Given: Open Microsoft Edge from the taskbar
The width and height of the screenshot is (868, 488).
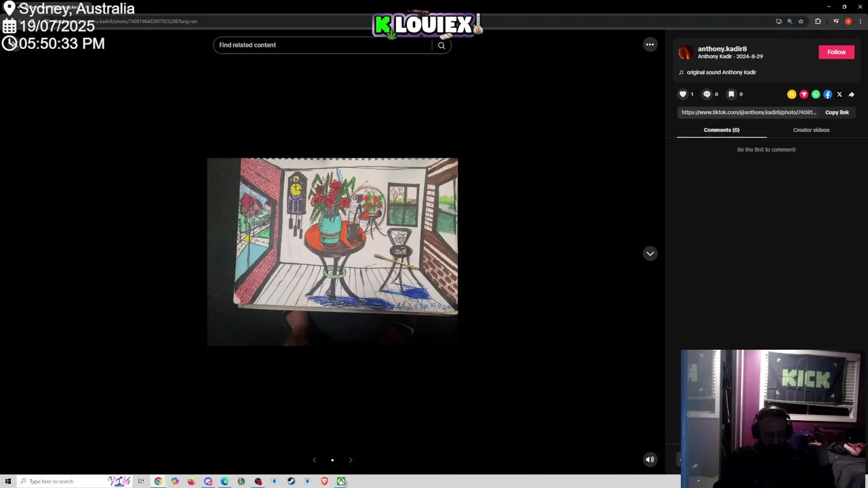Looking at the screenshot, I should (224, 481).
